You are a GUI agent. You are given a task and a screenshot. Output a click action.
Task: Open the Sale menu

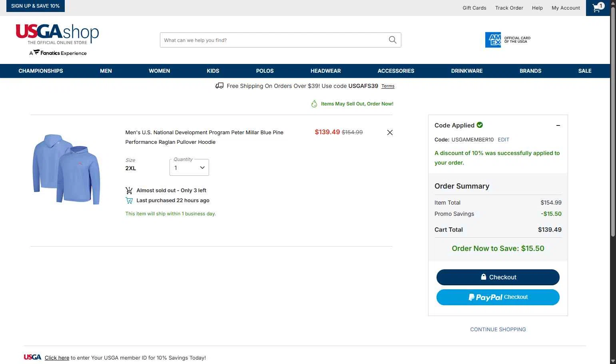coord(585,71)
